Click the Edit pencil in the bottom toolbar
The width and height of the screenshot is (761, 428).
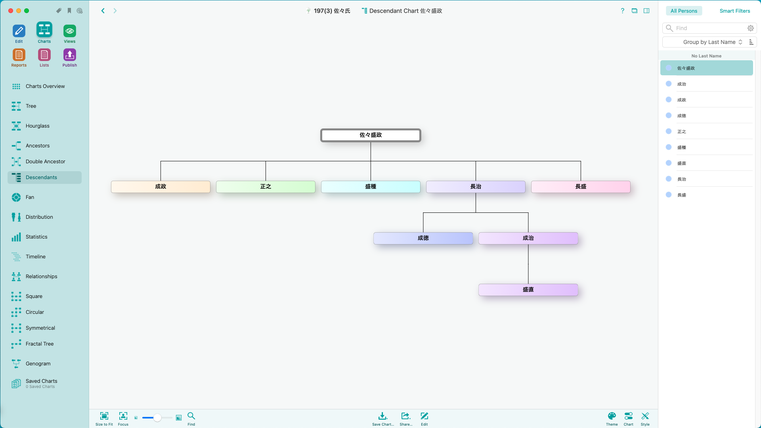point(424,419)
